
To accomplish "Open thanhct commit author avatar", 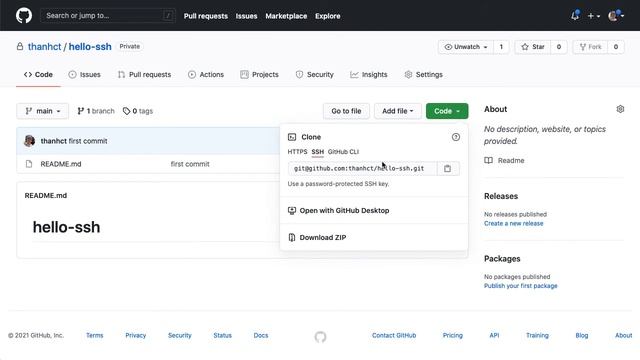I will 29,141.
